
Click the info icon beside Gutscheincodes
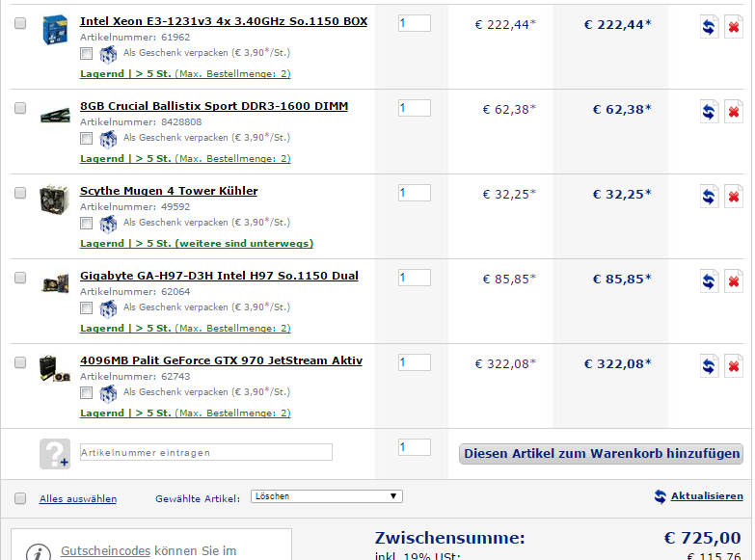point(39,553)
